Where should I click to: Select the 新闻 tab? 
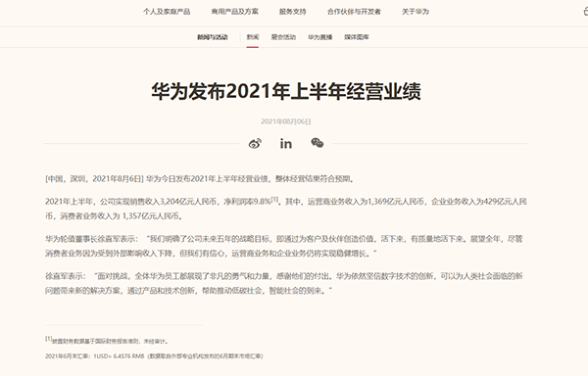[x=253, y=37]
